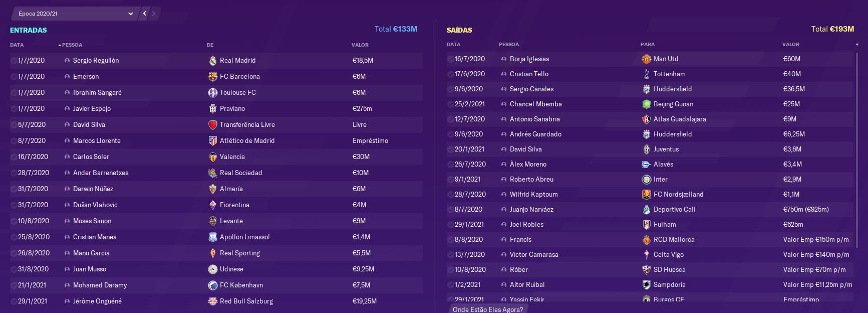The width and height of the screenshot is (868, 313).
Task: Click the Almería club badge
Action: [x=213, y=189]
